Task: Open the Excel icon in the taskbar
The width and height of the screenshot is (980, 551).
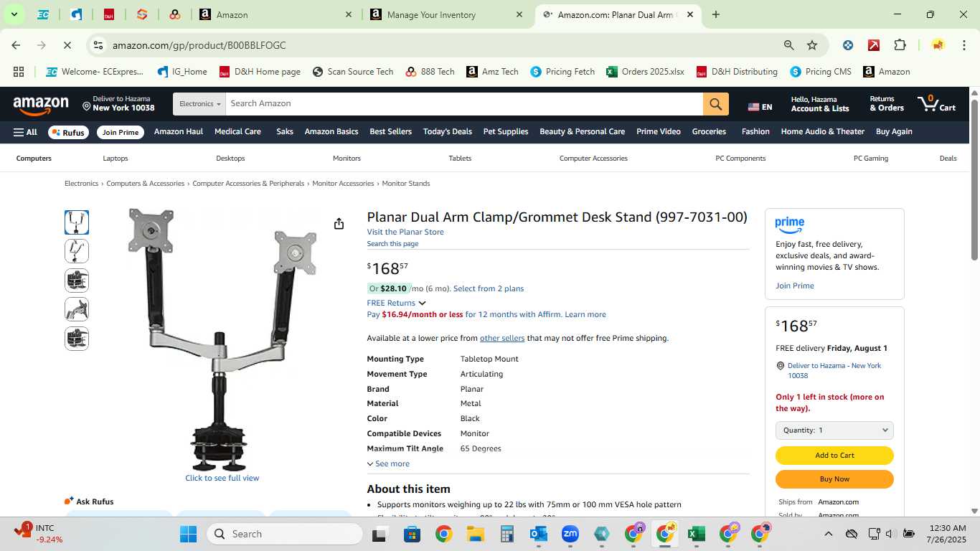Action: [x=695, y=534]
